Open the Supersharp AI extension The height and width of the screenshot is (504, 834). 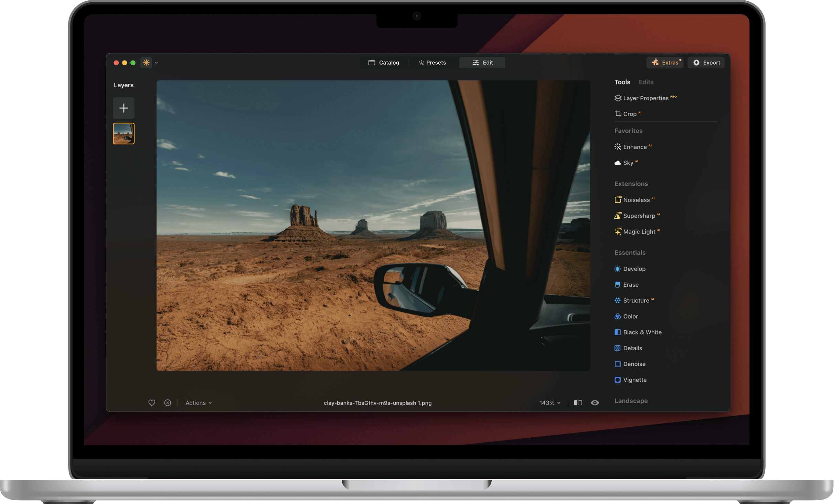pos(639,216)
